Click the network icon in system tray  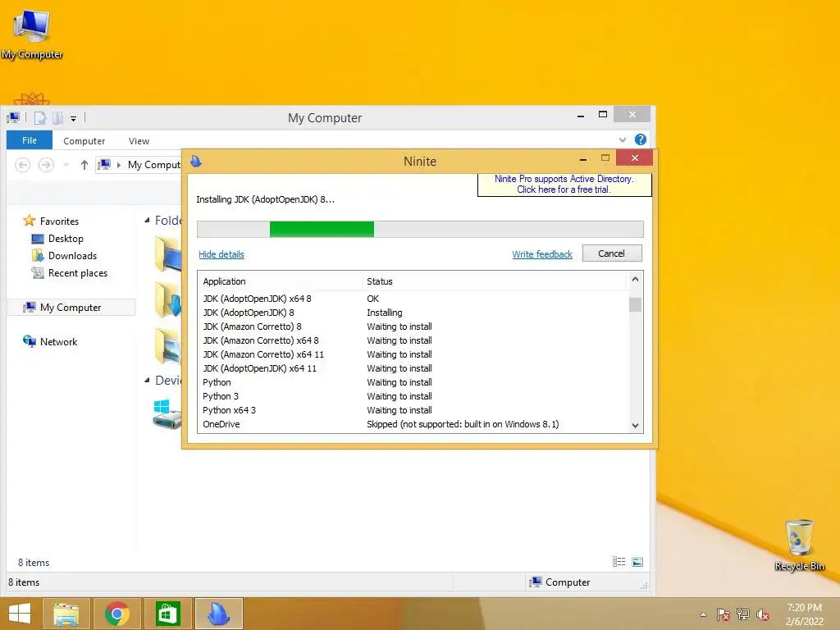pos(743,614)
